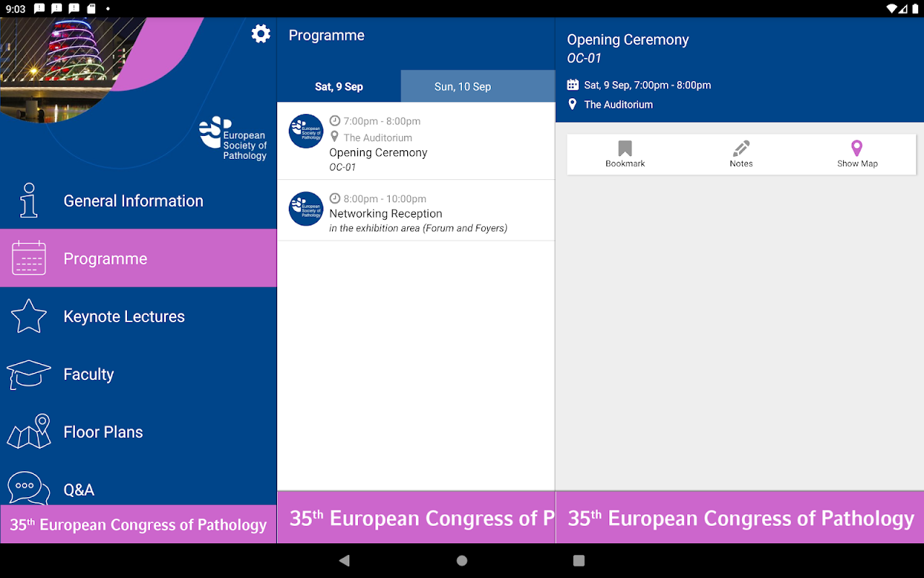
Task: Click the '7:00pm - 8:00pm' time in list
Action: 382,121
